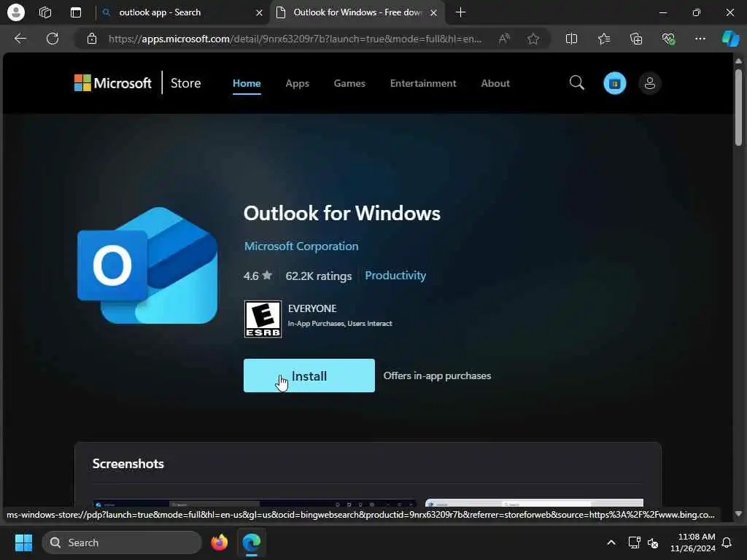Go back with the browser back arrow

tap(20, 39)
